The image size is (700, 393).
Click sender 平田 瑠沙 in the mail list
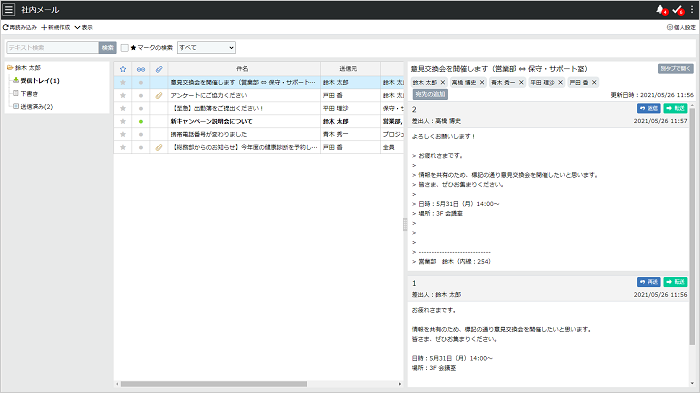tap(335, 108)
